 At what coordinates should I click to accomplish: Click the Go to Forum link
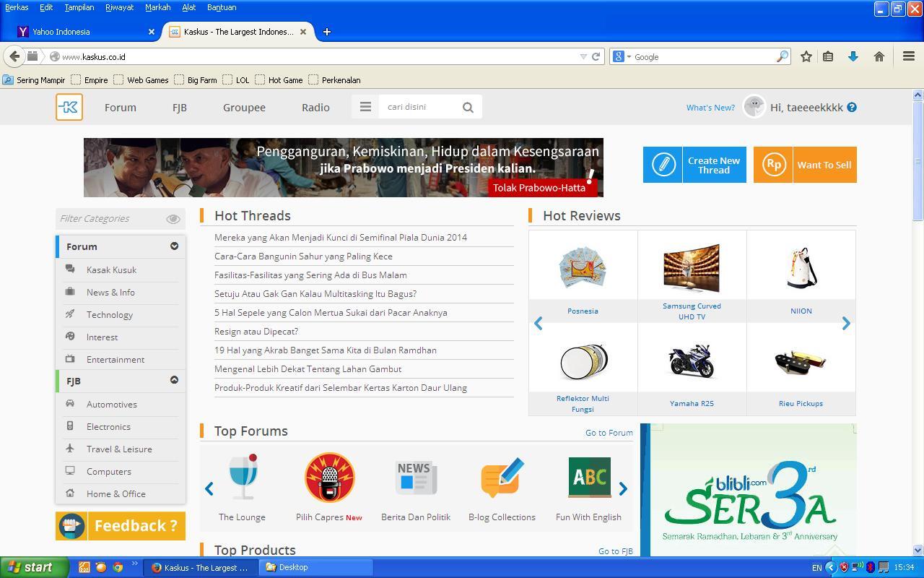pyautogui.click(x=609, y=433)
